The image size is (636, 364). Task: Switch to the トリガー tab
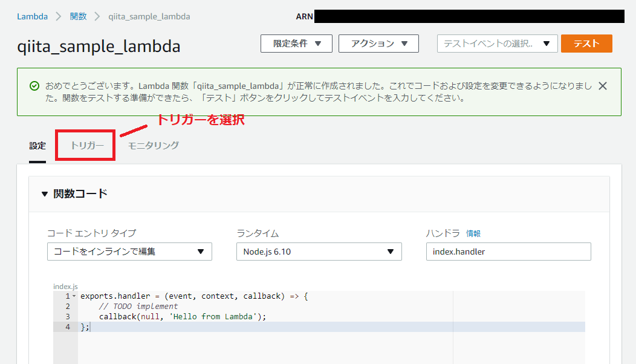point(85,145)
